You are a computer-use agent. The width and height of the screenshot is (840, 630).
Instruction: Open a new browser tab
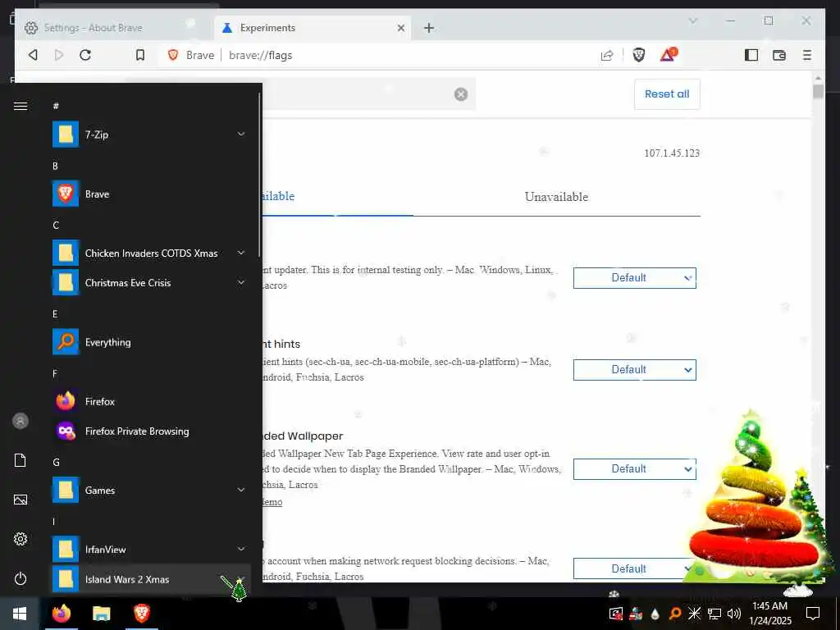pos(428,28)
